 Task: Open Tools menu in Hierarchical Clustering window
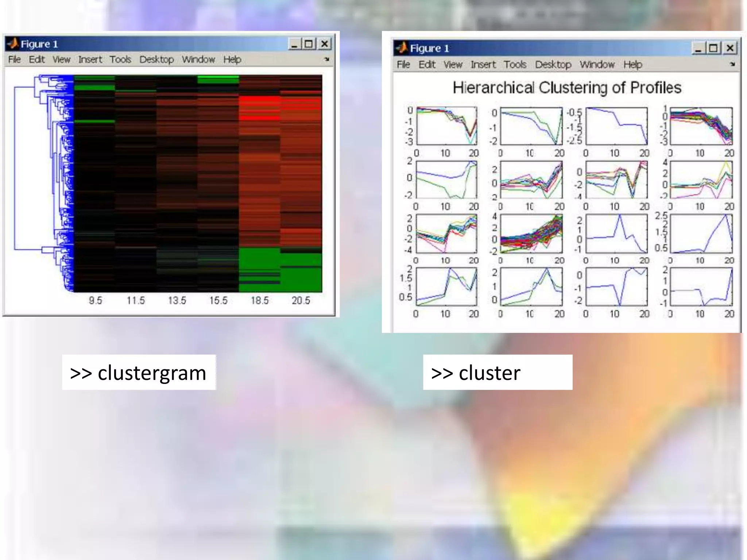[515, 65]
